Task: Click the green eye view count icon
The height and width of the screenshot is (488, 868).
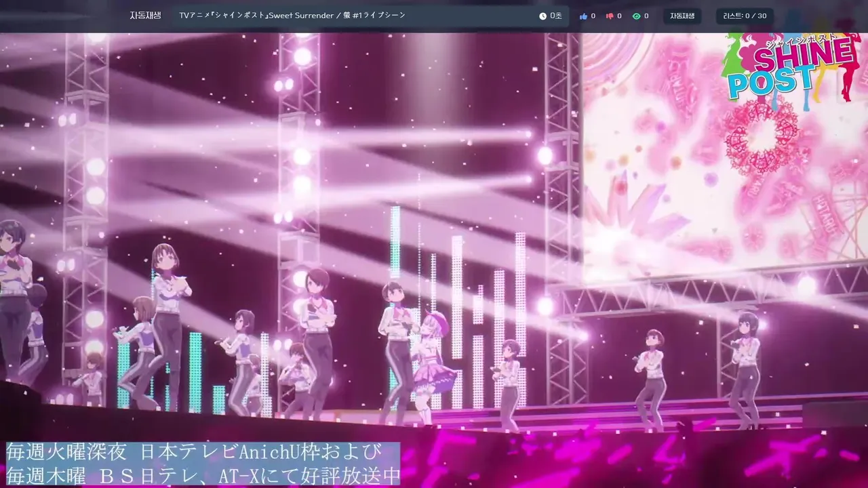Action: coord(636,16)
